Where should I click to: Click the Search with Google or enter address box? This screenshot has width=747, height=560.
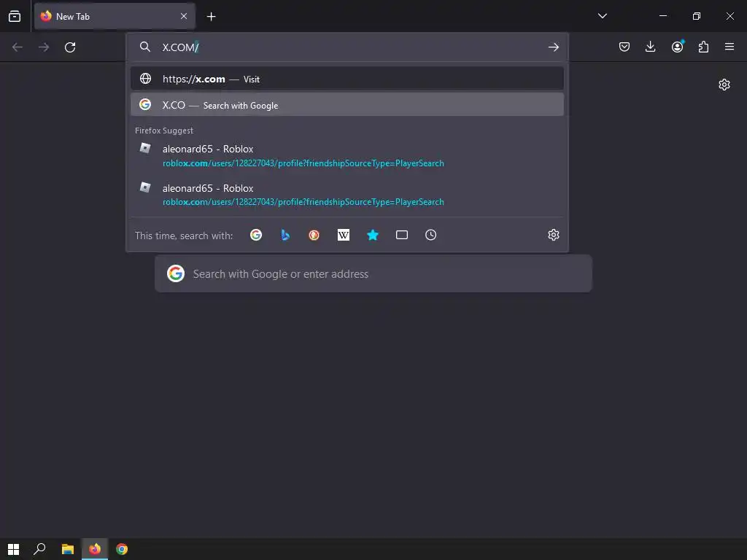(x=373, y=274)
